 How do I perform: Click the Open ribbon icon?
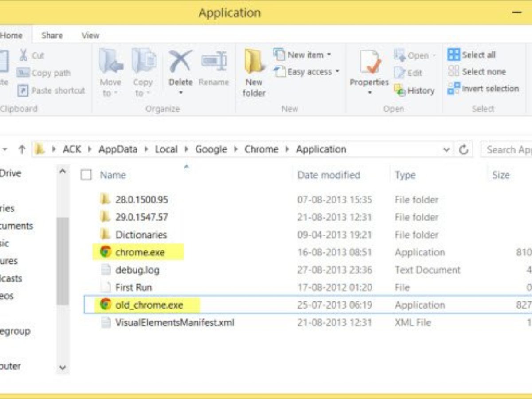pos(399,55)
